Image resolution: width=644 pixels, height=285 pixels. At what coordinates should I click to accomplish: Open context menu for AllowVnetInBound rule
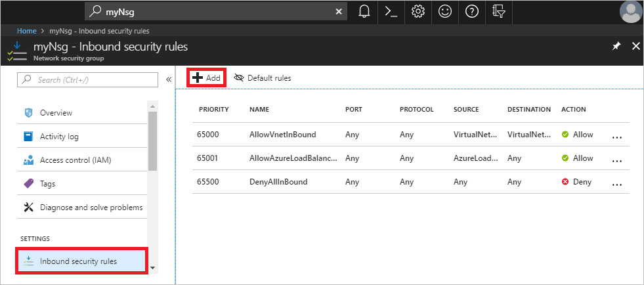click(x=616, y=135)
